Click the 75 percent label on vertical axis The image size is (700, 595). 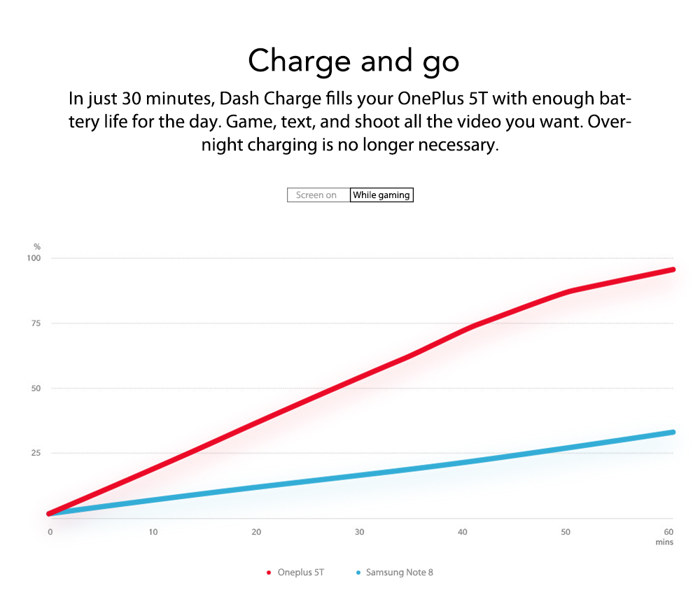click(36, 323)
